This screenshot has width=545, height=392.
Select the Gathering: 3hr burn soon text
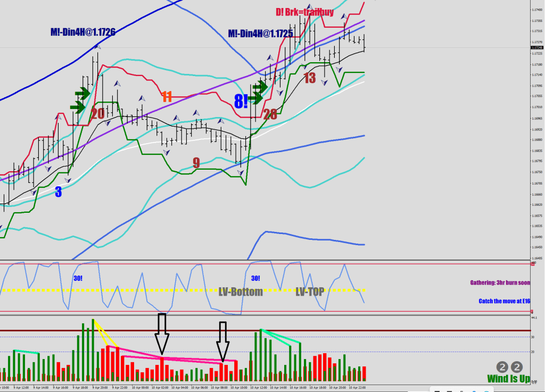tap(500, 282)
